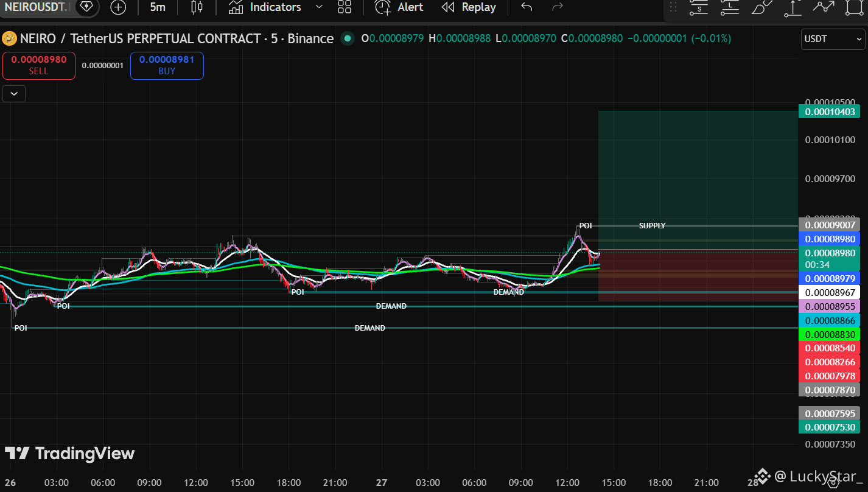Open the USDT currency dropdown
The image size is (868, 492).
coord(833,39)
